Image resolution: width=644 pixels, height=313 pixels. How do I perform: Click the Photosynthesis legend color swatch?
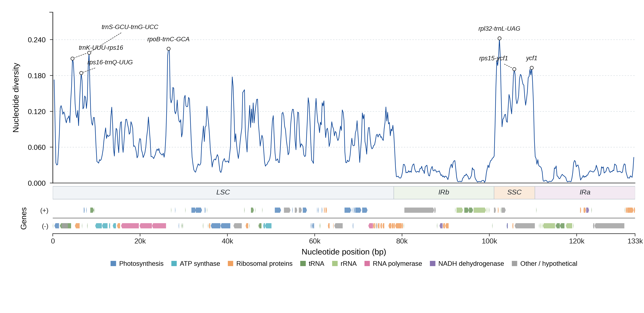click(113, 264)
